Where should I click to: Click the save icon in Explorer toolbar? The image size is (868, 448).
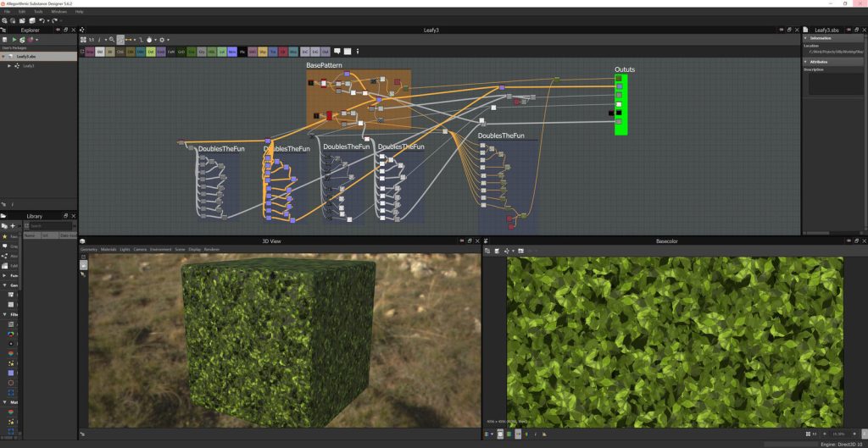click(x=5, y=40)
